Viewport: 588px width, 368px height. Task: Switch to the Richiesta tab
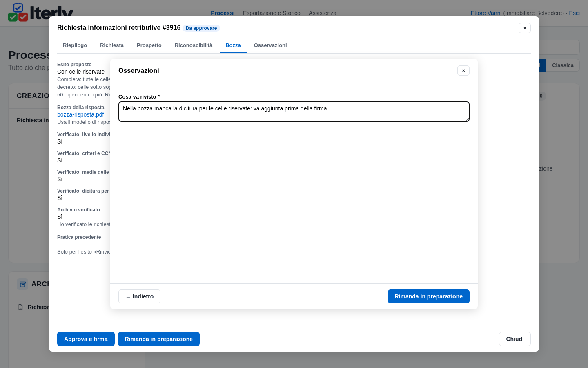point(112,45)
